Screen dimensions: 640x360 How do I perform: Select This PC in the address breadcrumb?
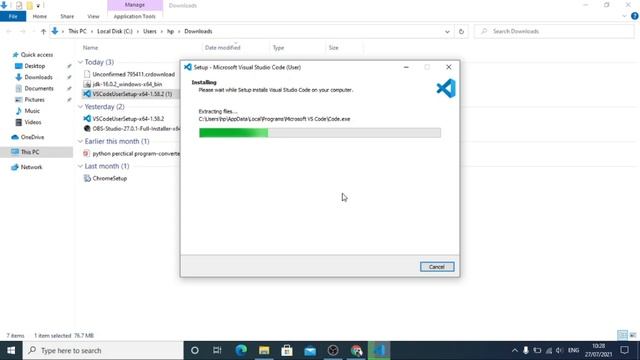(77, 31)
